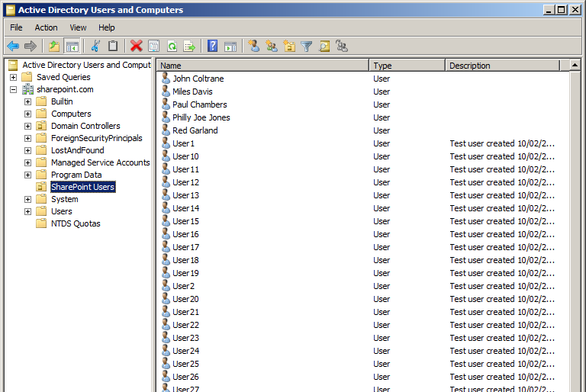This screenshot has width=586, height=392.
Task: Click the Refresh toolbar icon
Action: click(172, 46)
